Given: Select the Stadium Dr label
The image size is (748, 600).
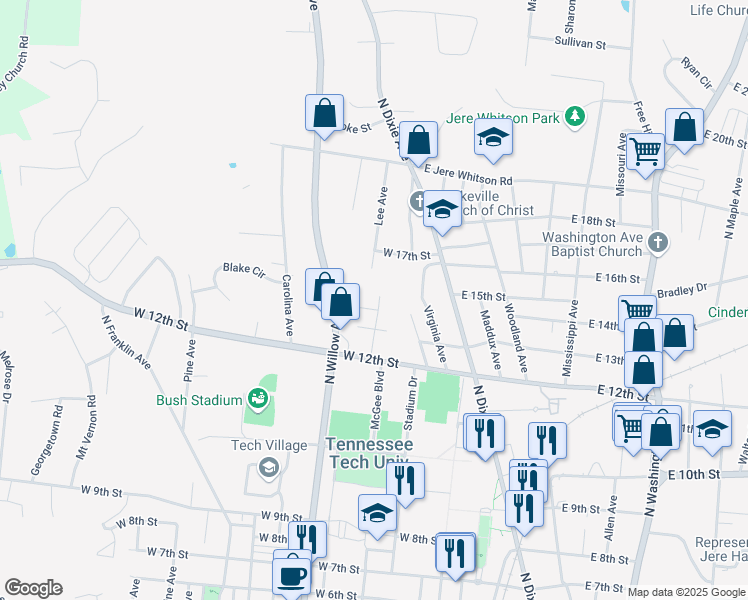Looking at the screenshot, I should (410, 403).
